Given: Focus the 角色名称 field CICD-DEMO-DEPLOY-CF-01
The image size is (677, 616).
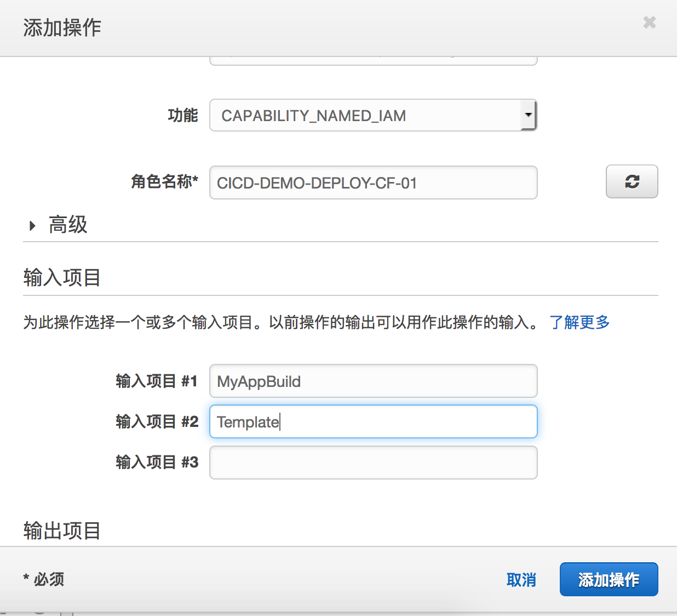Looking at the screenshot, I should pyautogui.click(x=372, y=182).
